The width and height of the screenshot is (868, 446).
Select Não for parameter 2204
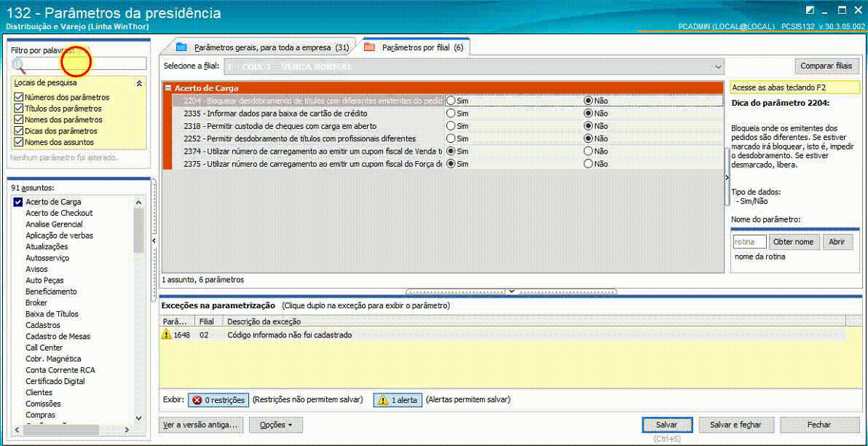click(588, 101)
